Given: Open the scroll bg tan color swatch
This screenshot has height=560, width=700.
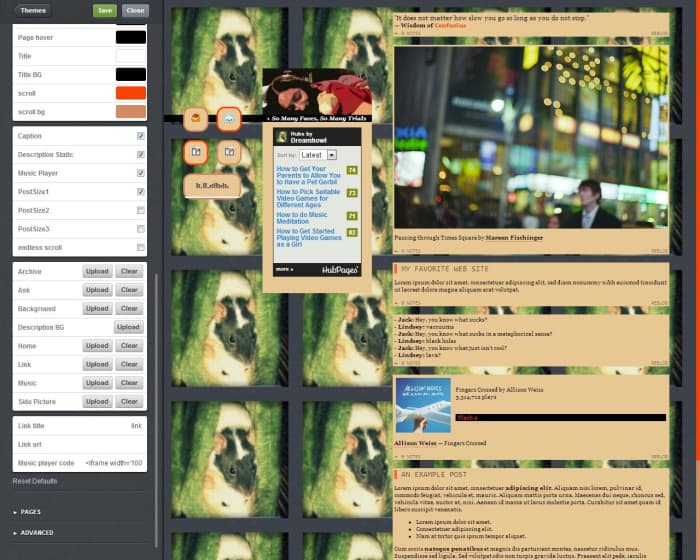Looking at the screenshot, I should pos(131,112).
